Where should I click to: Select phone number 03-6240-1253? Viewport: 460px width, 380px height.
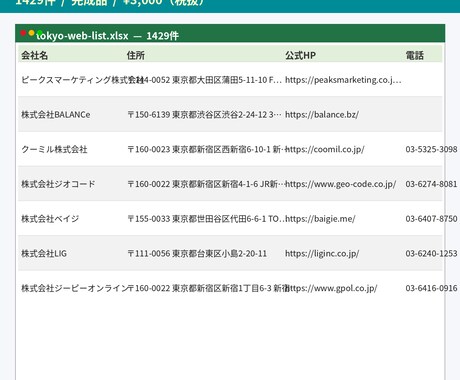coord(431,253)
